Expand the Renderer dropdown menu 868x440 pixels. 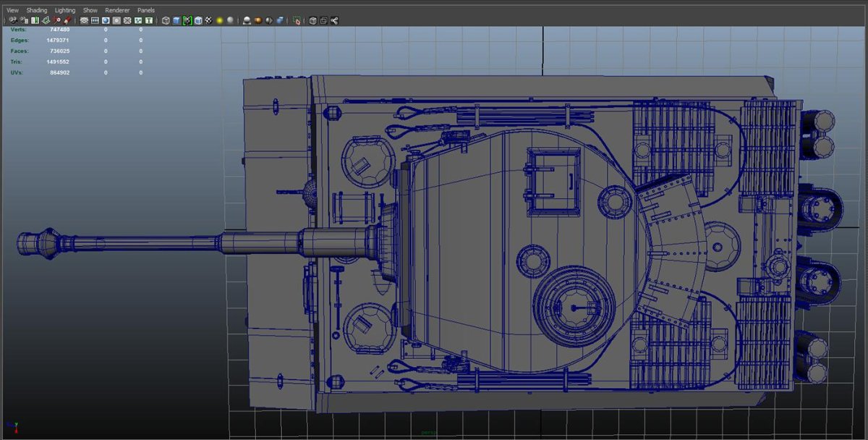point(117,10)
